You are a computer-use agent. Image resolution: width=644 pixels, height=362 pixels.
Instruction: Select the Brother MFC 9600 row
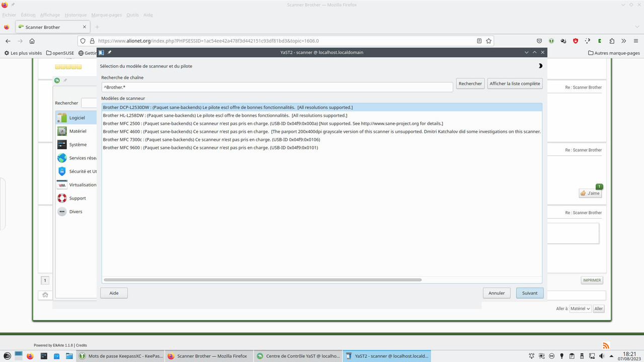[322, 148]
